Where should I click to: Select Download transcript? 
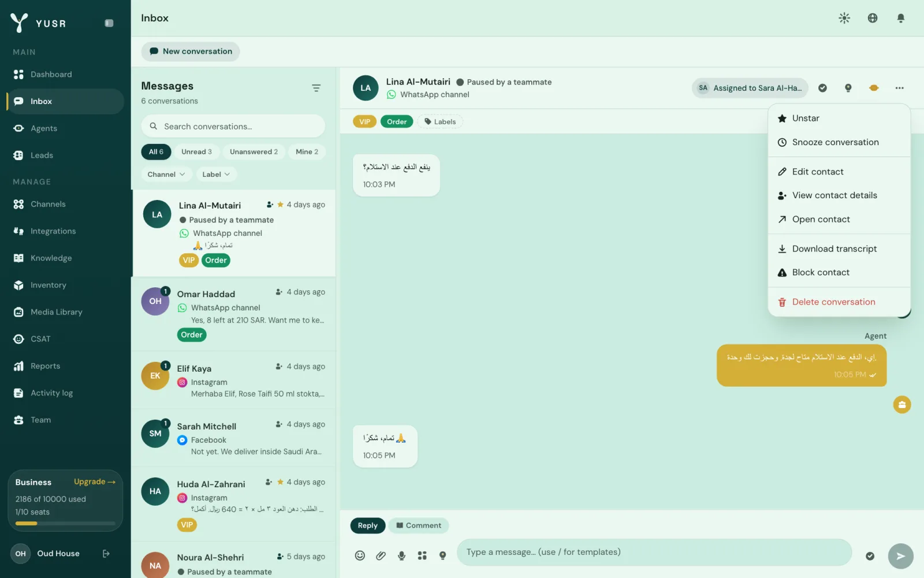coord(839,249)
